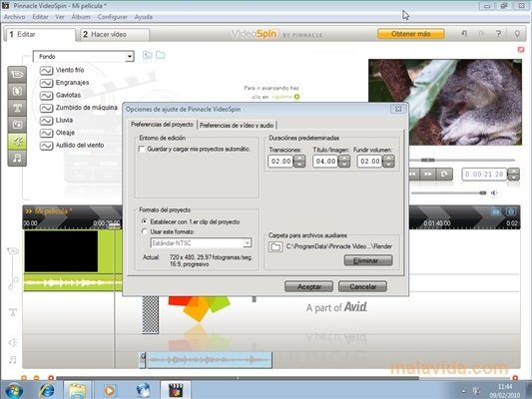
Task: Open help with the question mark icon
Action: click(x=498, y=34)
